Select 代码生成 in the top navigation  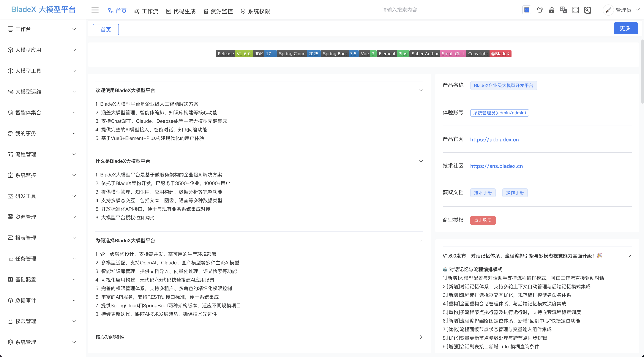coord(181,11)
